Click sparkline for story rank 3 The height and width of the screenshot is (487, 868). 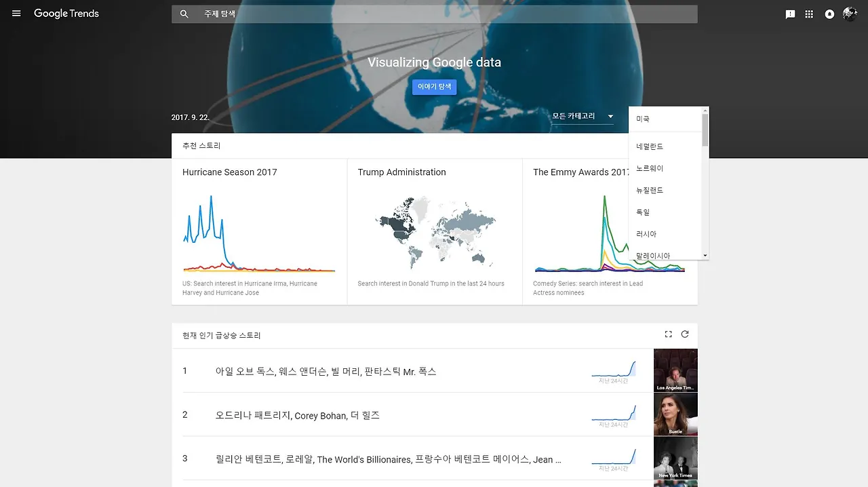(x=614, y=456)
